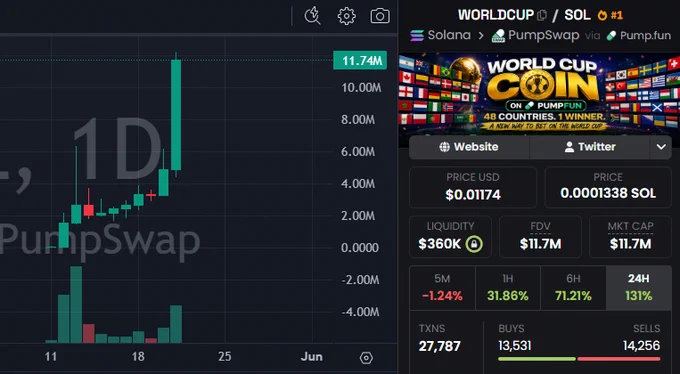The width and height of the screenshot is (680, 374).
Task: Select the 6H price change tab
Action: (573, 288)
